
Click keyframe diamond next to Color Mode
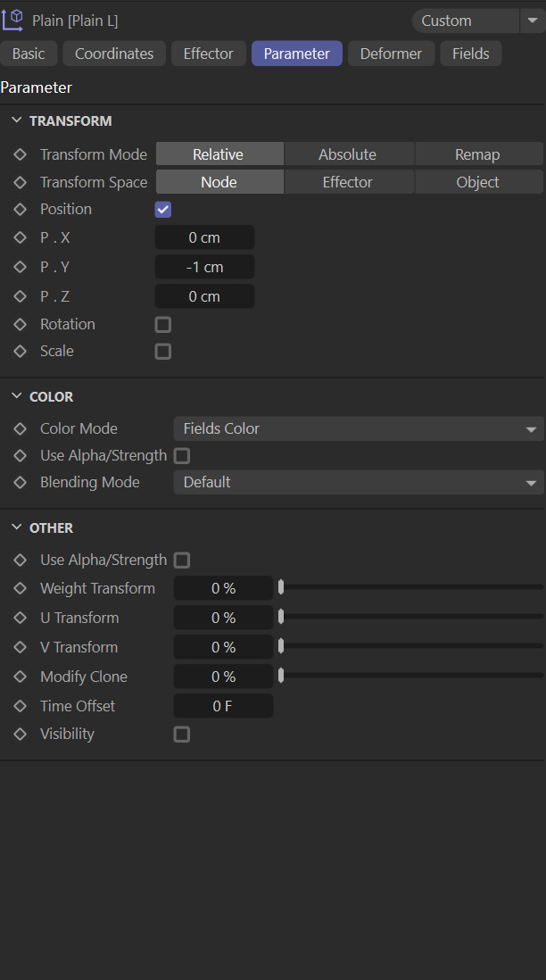[x=21, y=428]
